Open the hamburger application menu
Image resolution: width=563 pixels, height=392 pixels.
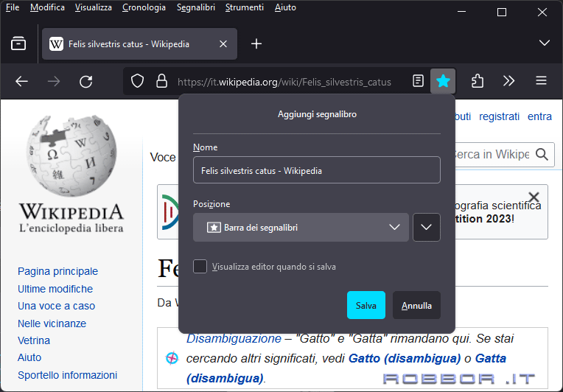541,81
